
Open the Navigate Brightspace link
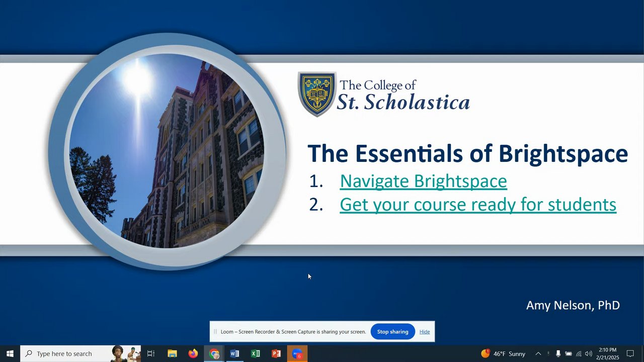point(423,182)
